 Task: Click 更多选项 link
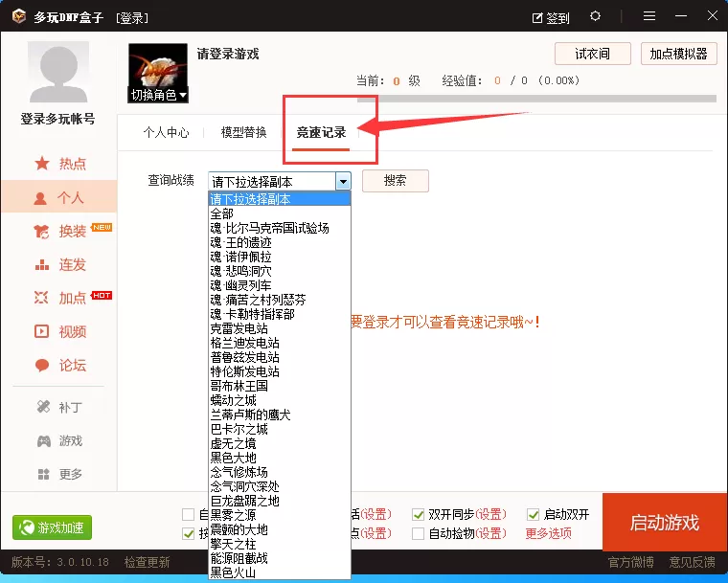[548, 533]
